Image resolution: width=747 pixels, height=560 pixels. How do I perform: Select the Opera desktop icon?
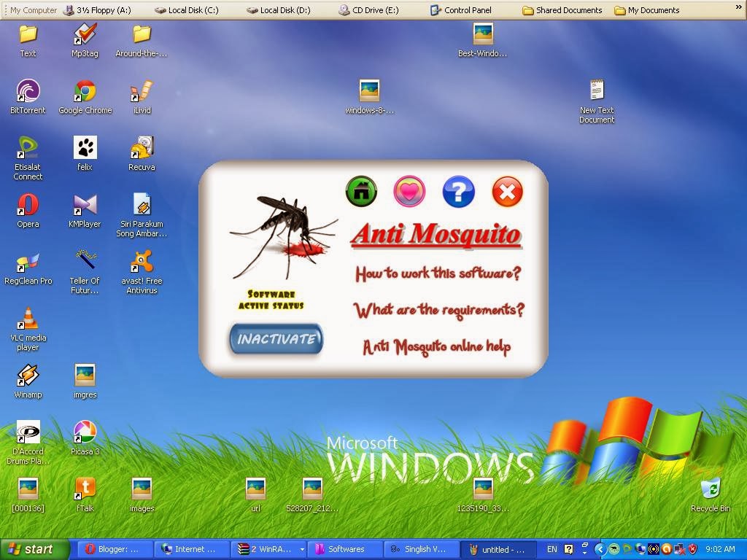(28, 211)
